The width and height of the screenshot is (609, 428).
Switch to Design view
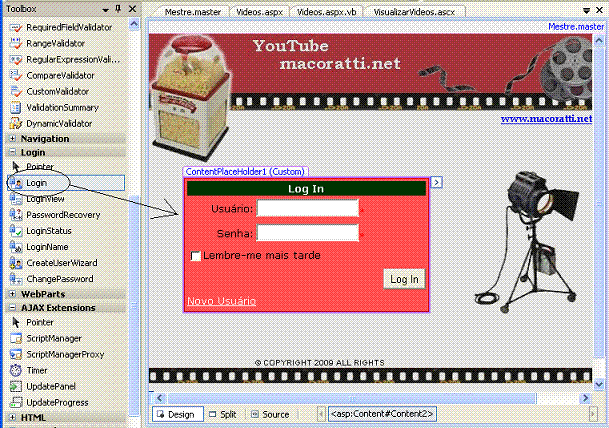click(178, 414)
